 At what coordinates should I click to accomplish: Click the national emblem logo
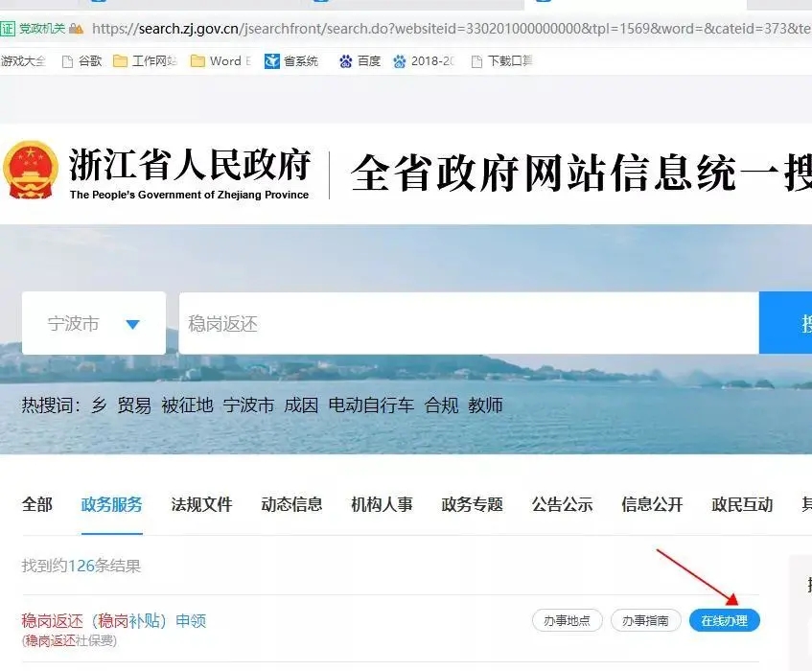pos(31,170)
